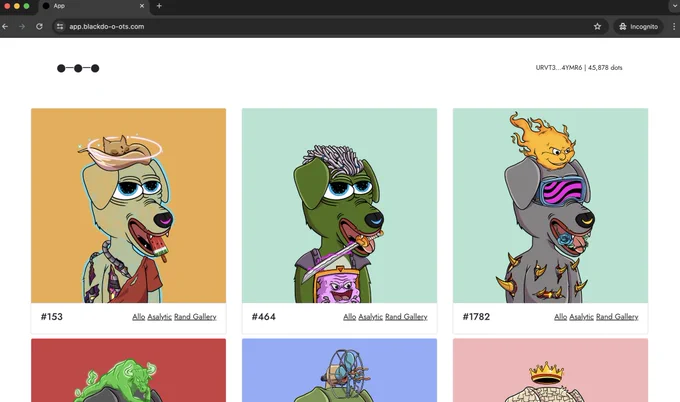
Task: Select the App browser tab
Action: tap(93, 6)
